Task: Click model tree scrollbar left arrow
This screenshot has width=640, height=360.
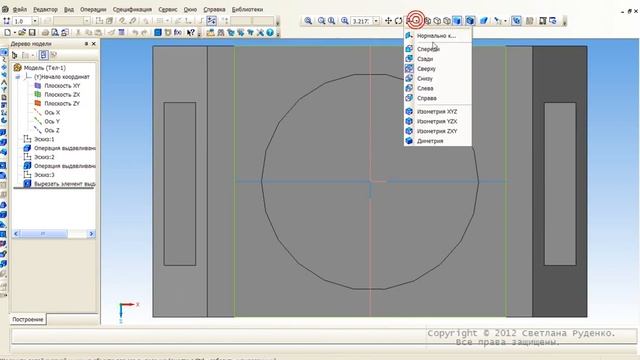Action: pyautogui.click(x=16, y=233)
